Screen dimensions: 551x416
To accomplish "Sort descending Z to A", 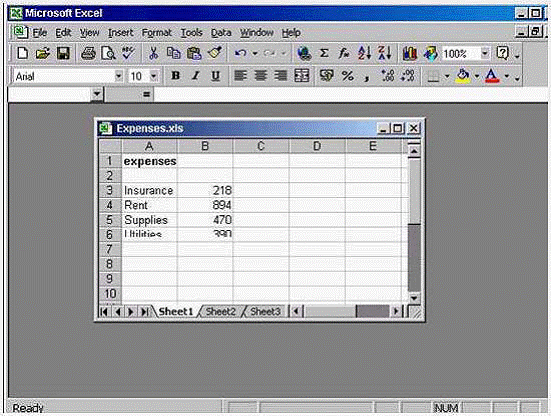I will [384, 53].
